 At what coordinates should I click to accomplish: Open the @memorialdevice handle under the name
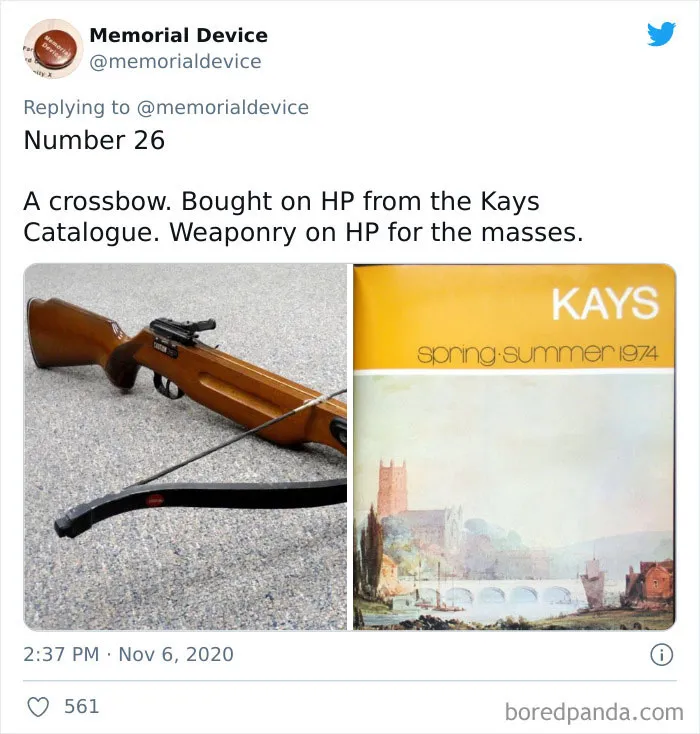[175, 61]
